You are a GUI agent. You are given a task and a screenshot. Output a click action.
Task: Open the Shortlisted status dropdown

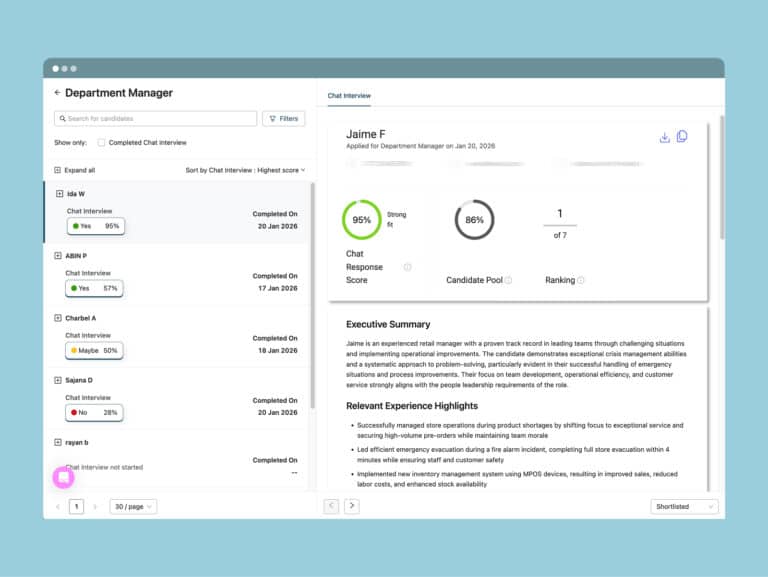point(684,506)
